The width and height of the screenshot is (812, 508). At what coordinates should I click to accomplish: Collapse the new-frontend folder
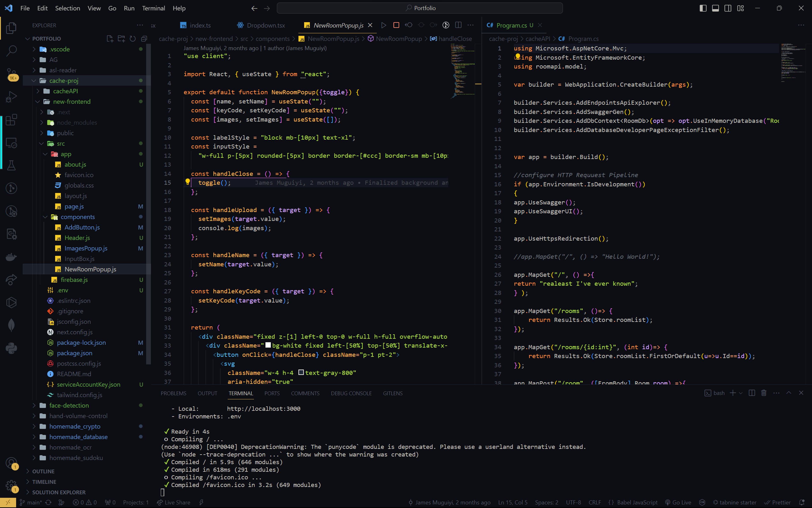click(86, 101)
